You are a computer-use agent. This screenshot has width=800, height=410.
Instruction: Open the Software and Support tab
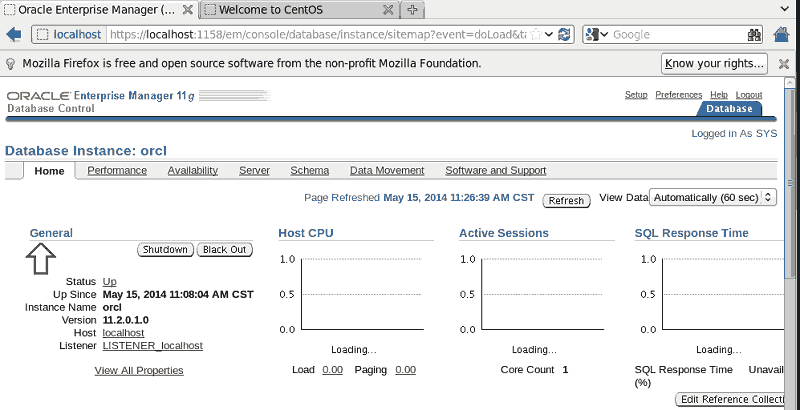point(495,170)
